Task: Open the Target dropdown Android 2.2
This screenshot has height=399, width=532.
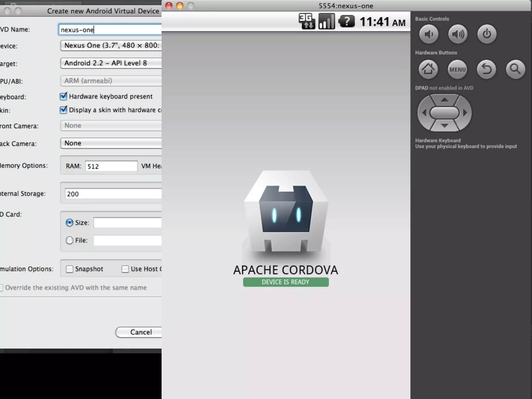Action: (x=111, y=63)
